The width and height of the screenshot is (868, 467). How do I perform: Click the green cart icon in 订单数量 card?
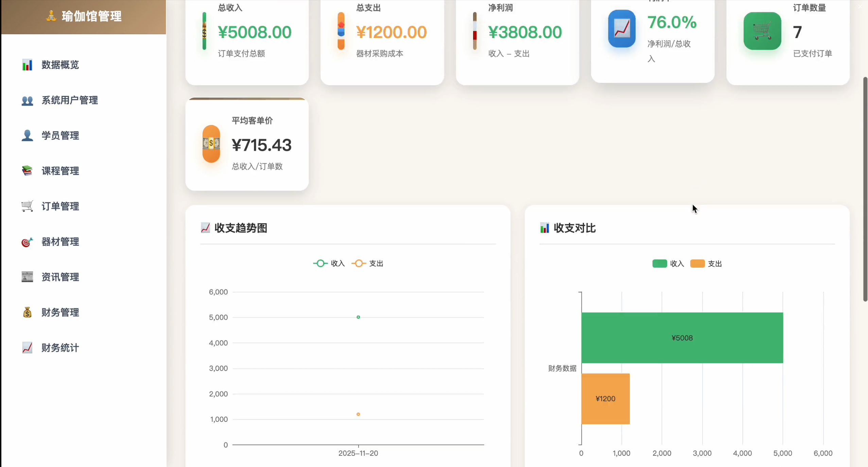click(762, 31)
